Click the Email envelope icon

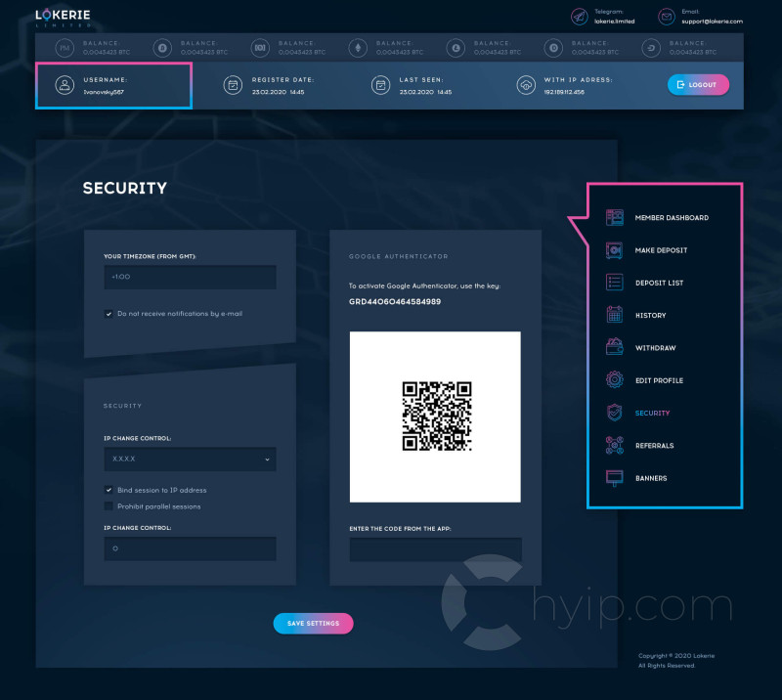pyautogui.click(x=667, y=17)
